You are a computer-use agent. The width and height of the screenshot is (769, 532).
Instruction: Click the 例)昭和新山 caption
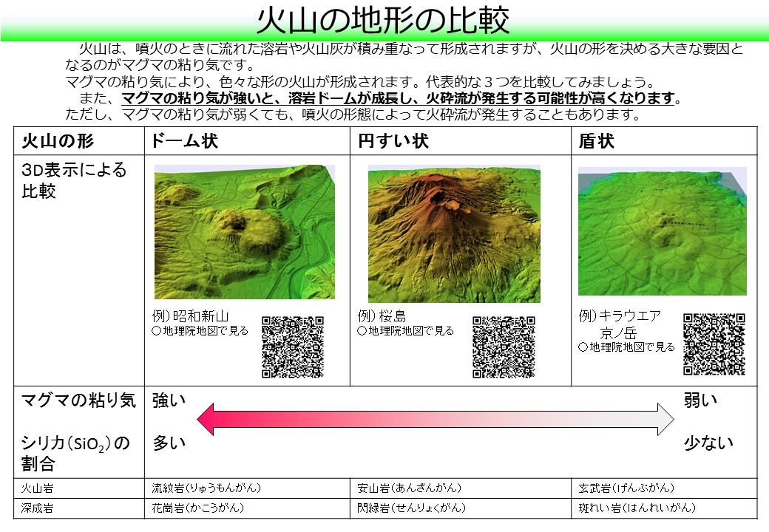(190, 316)
